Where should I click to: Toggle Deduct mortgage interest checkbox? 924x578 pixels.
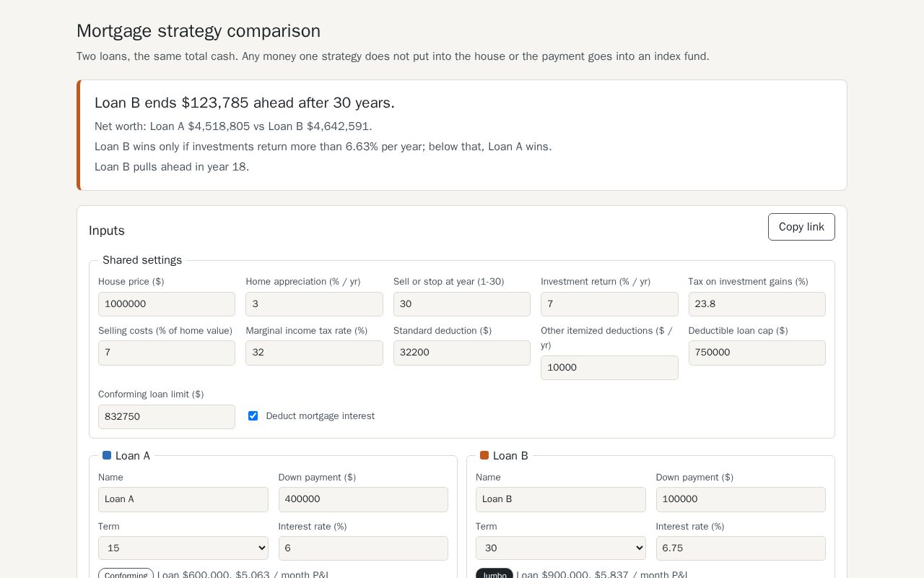[253, 416]
